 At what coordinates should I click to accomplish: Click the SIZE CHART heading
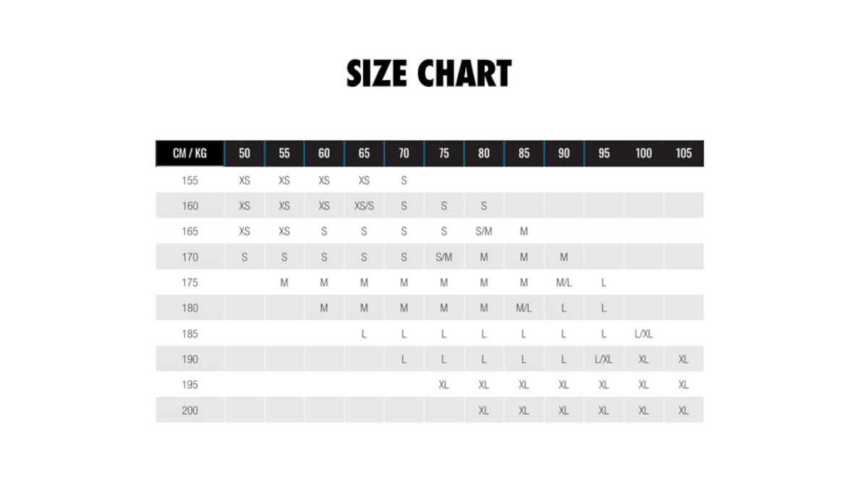click(429, 74)
